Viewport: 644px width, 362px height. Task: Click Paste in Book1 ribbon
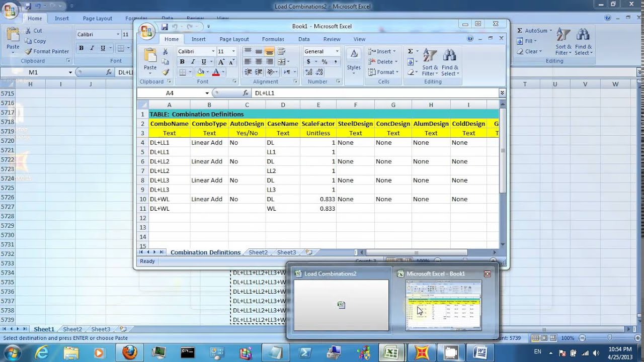click(150, 59)
